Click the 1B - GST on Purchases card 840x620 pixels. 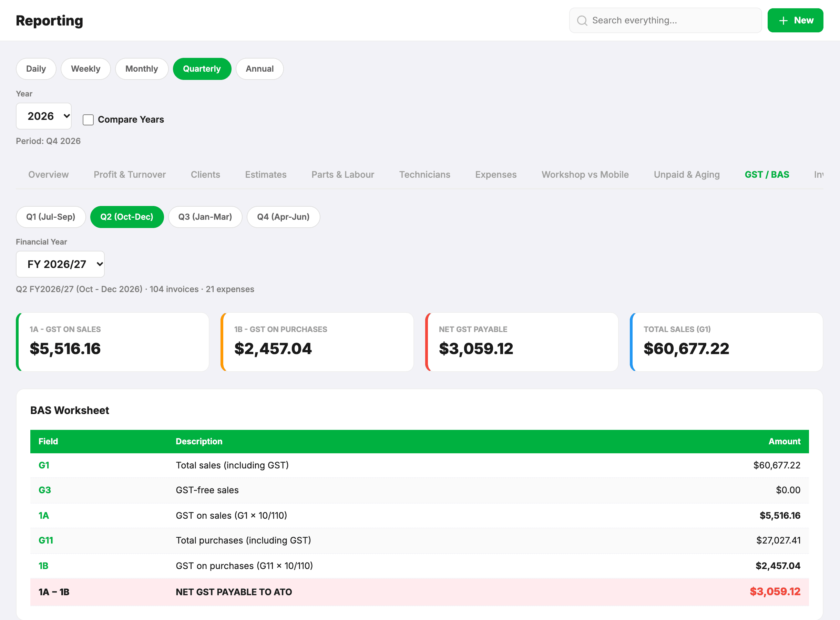point(317,342)
